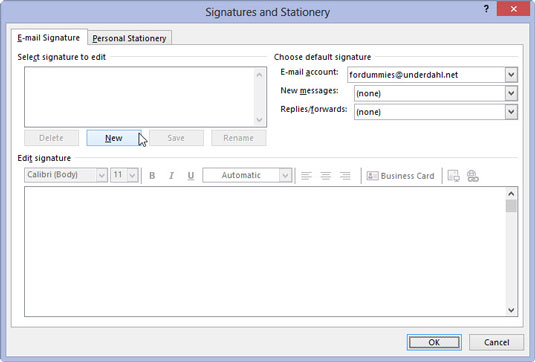
Task: Open the E-mail account dropdown
Action: [511, 75]
